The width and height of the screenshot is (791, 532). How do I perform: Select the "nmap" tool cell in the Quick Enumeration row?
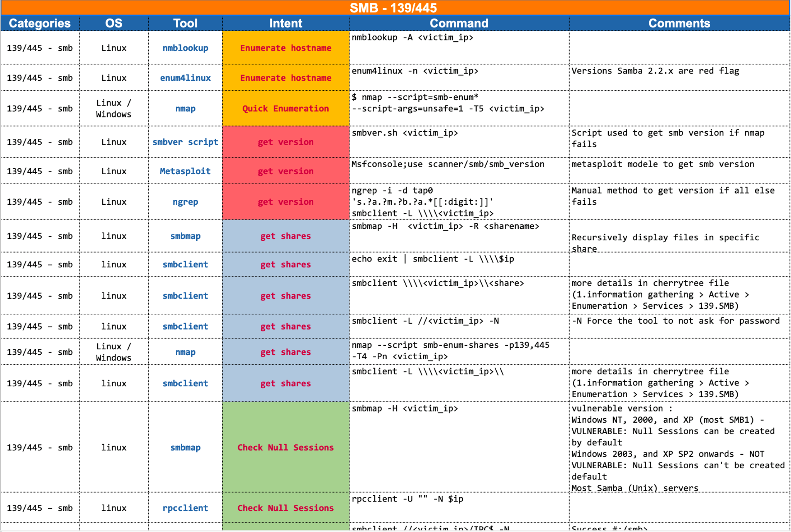coord(185,109)
